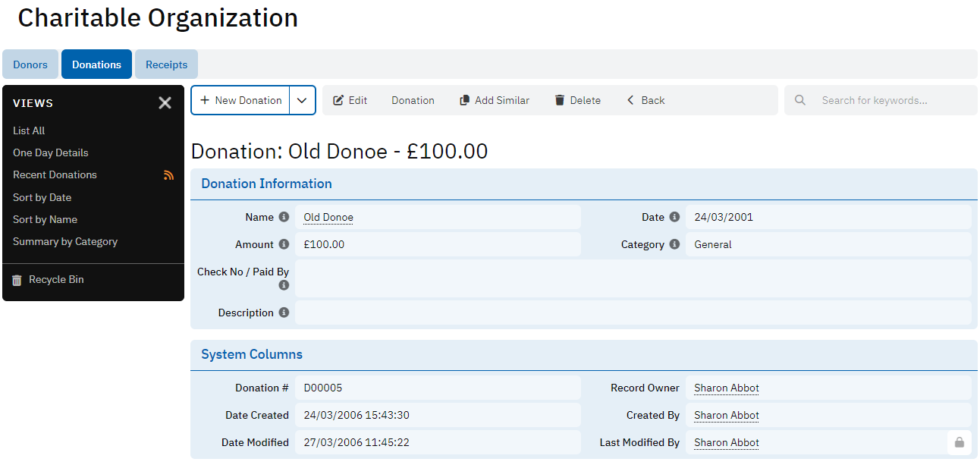The width and height of the screenshot is (980, 465).
Task: Click the info icon next to Description
Action: coord(284,313)
